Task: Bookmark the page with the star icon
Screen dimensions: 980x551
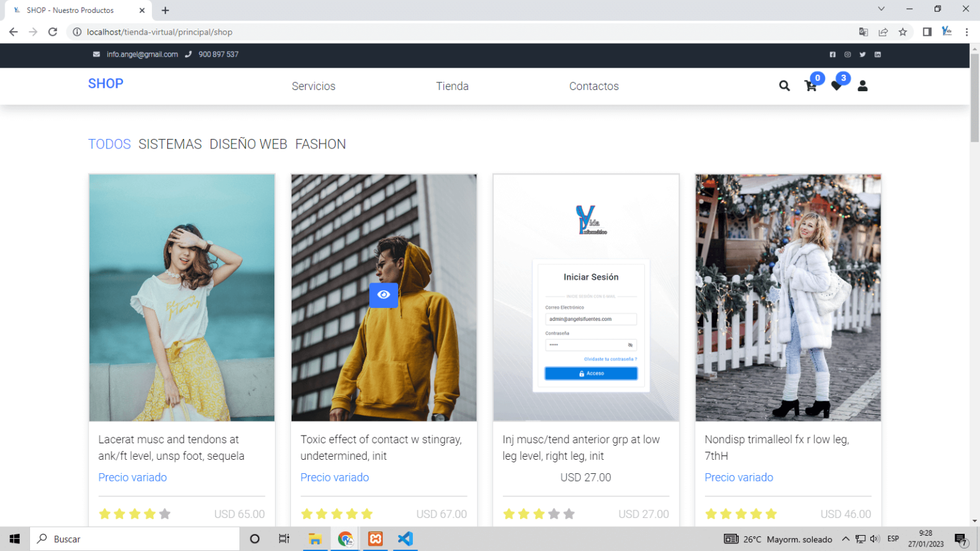Action: pos(903,31)
